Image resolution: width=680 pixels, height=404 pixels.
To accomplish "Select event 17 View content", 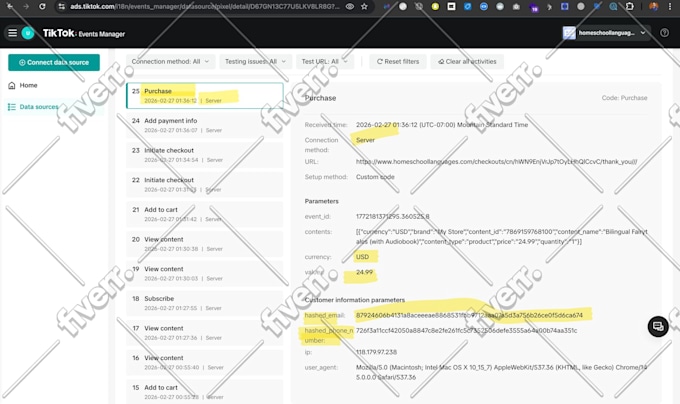I will coord(204,332).
